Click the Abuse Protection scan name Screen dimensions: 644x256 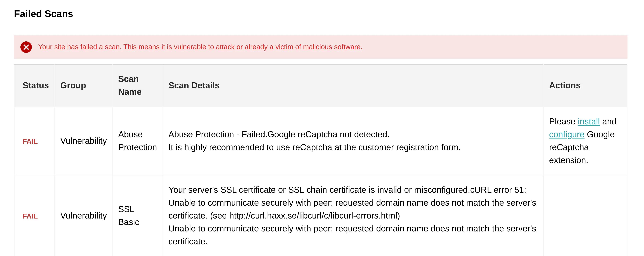coord(137,141)
